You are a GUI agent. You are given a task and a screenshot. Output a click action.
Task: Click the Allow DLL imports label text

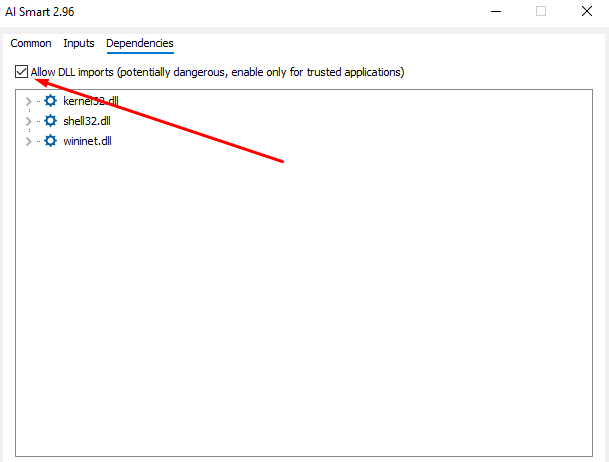point(218,72)
